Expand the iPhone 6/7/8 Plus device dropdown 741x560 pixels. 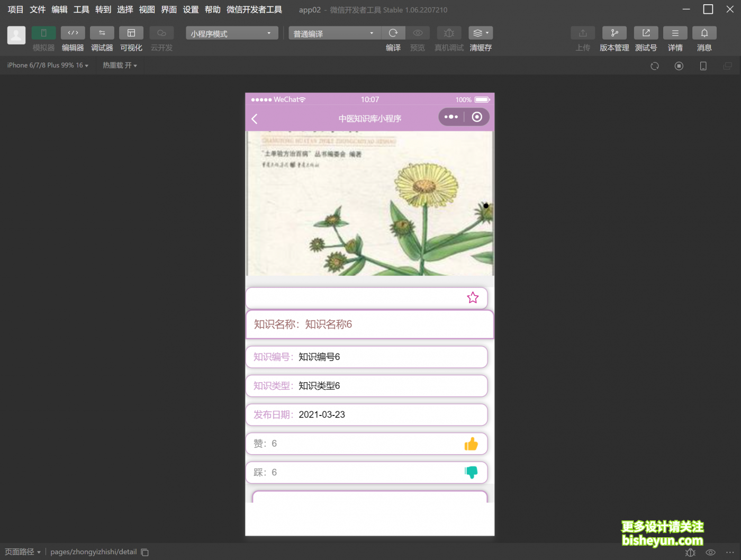(x=48, y=66)
